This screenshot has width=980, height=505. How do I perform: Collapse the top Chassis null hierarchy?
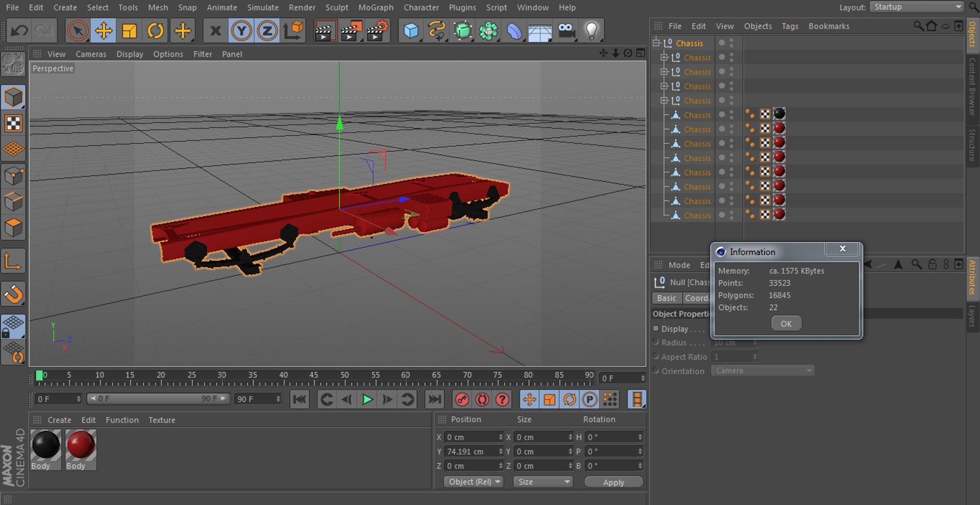click(x=656, y=43)
